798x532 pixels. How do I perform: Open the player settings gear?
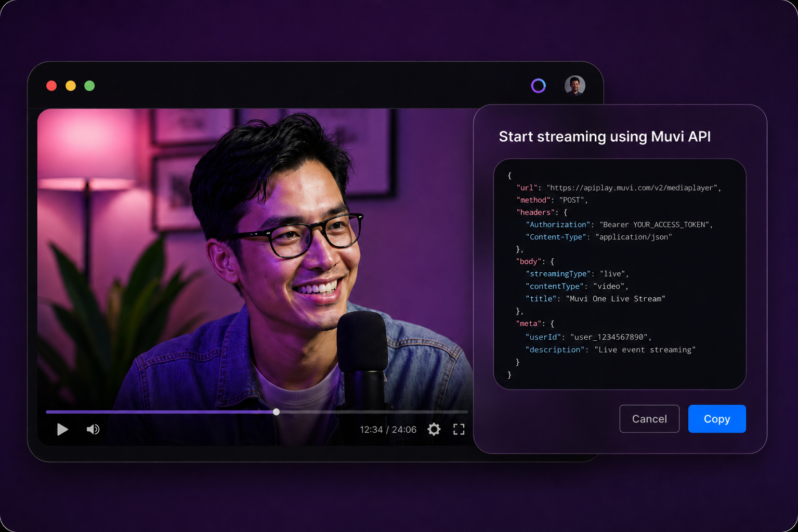pos(434,429)
